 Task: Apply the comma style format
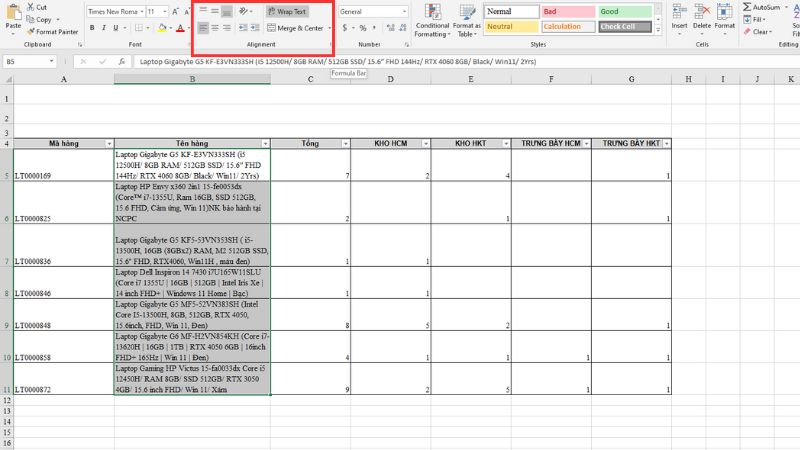click(374, 28)
